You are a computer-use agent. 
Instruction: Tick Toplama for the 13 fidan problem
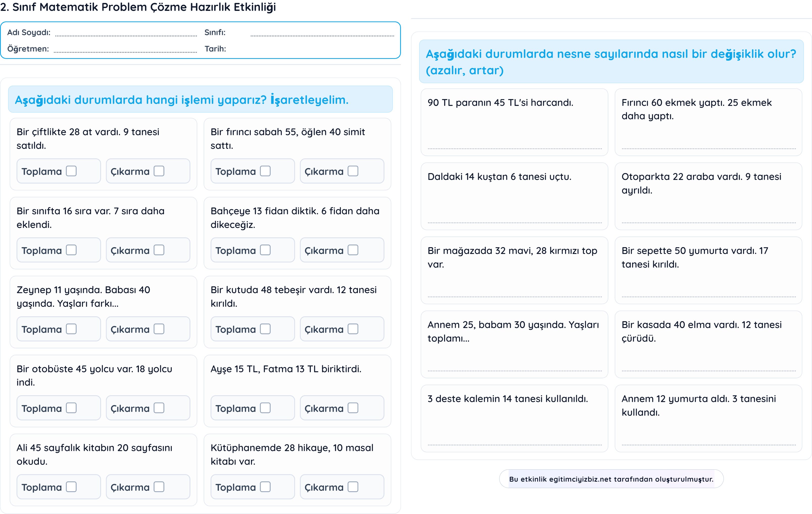point(265,250)
